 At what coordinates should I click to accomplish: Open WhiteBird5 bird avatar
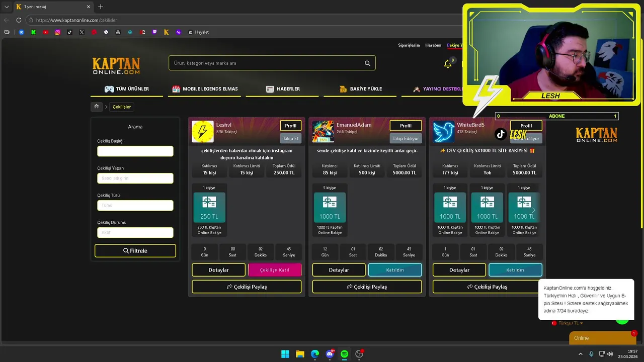tap(444, 131)
